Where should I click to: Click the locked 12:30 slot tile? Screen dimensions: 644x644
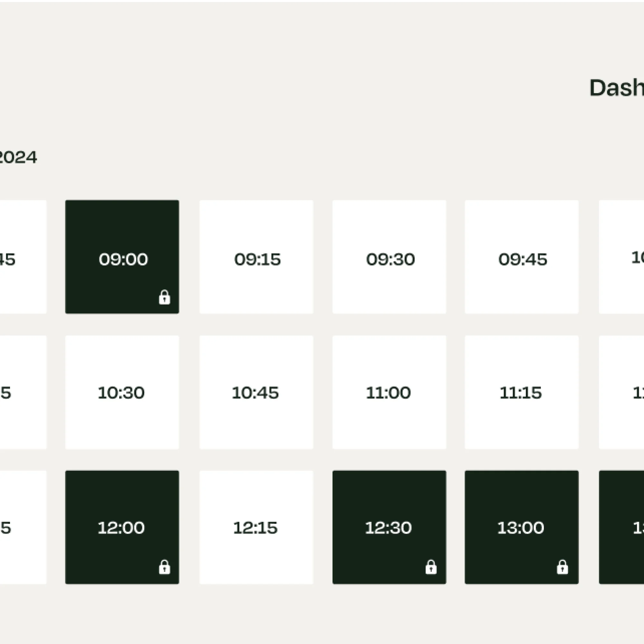click(389, 527)
